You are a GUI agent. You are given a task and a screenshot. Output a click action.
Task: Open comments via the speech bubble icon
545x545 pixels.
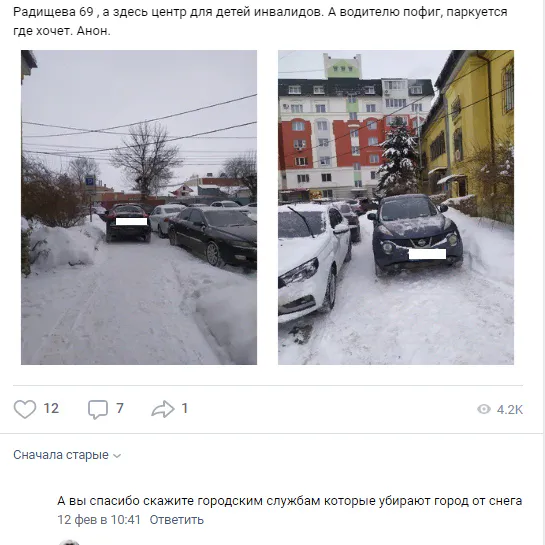tap(98, 409)
